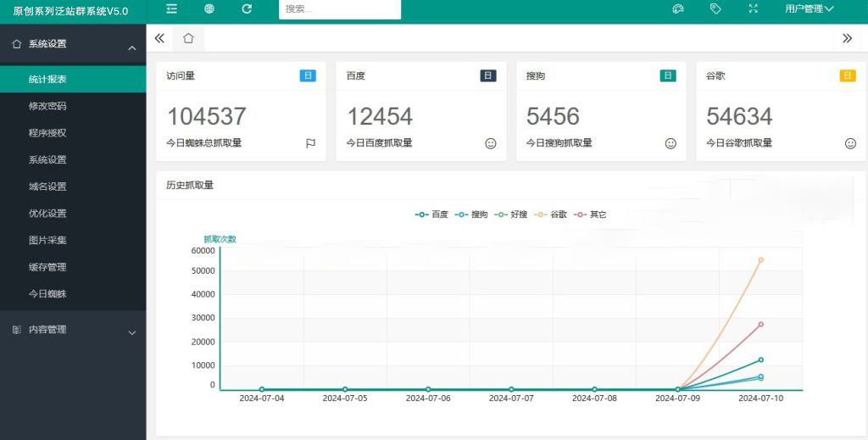Open 优化设置 menu item
The height and width of the screenshot is (440, 868).
pyautogui.click(x=73, y=213)
